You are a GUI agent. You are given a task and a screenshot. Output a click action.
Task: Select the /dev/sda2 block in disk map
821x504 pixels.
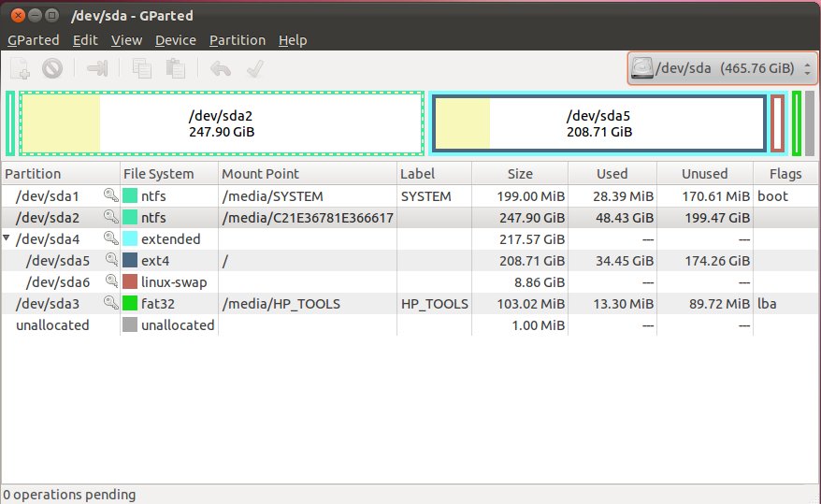point(222,123)
